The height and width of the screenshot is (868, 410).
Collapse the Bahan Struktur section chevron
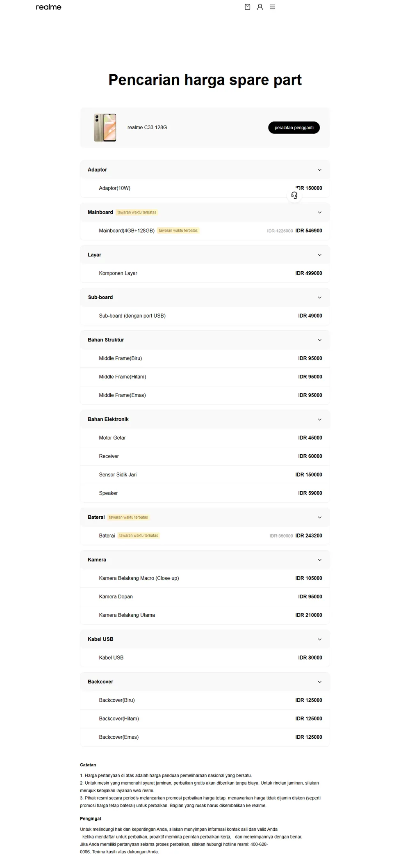point(320,340)
